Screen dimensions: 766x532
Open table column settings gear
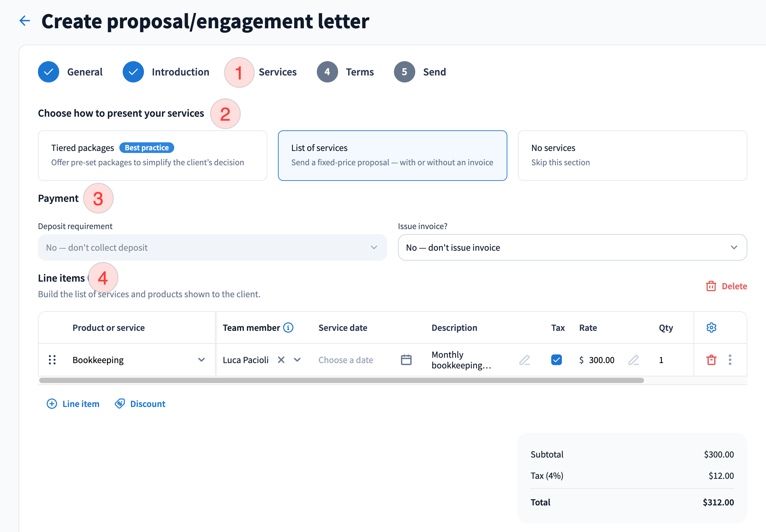[x=711, y=327]
